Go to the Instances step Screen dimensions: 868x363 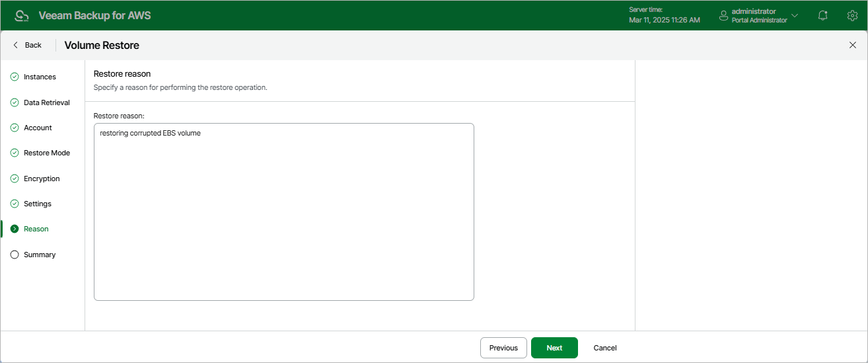(x=40, y=77)
